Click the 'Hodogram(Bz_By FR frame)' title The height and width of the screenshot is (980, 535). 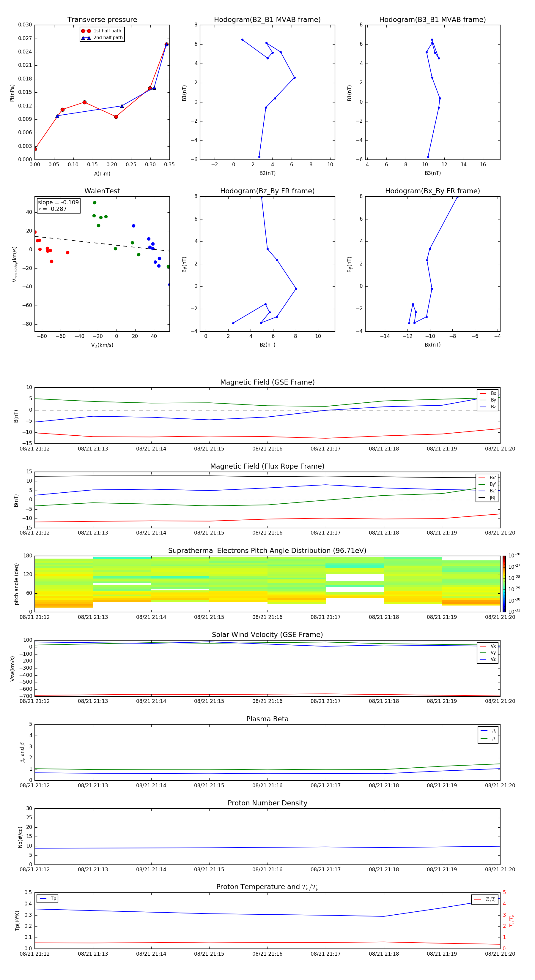click(267, 191)
